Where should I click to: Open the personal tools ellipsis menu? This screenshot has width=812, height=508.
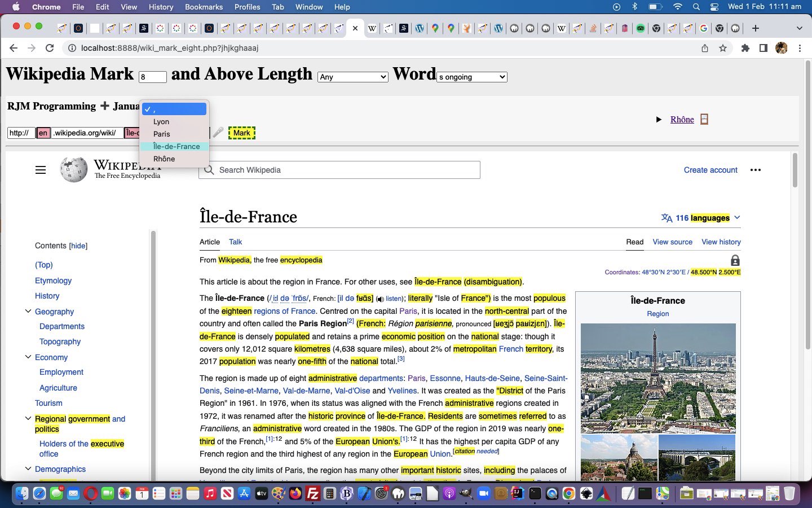click(x=756, y=170)
